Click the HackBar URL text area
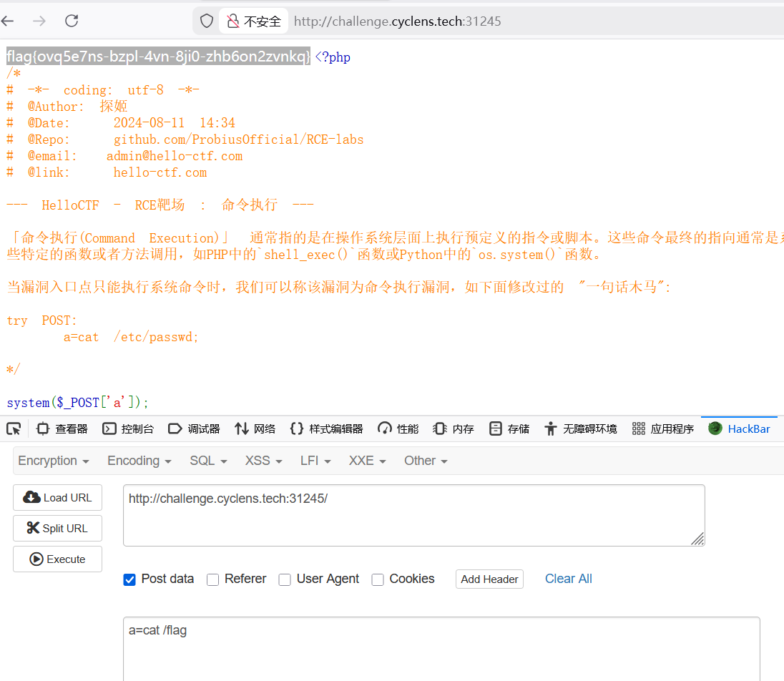 (414, 516)
